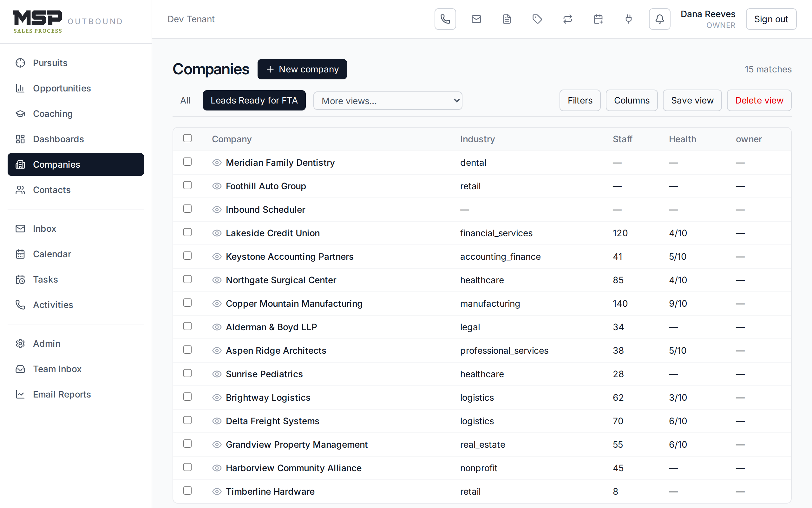Expand the More views dropdown

[388, 101]
